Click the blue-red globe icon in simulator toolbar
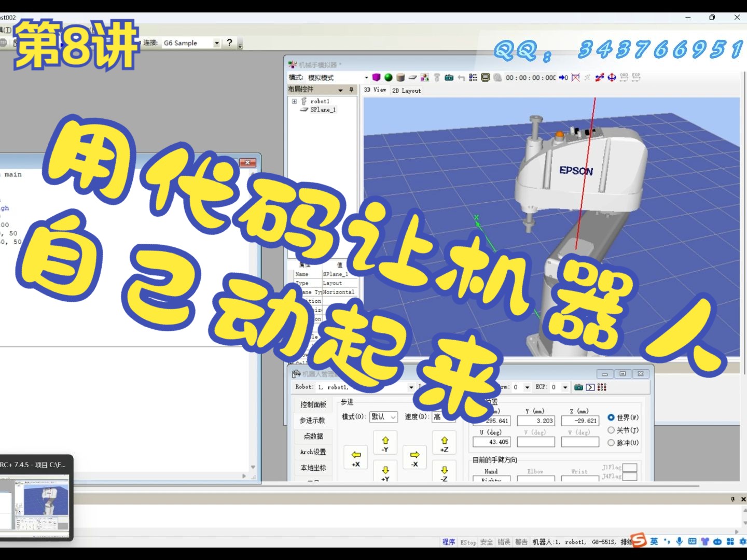 tap(612, 78)
